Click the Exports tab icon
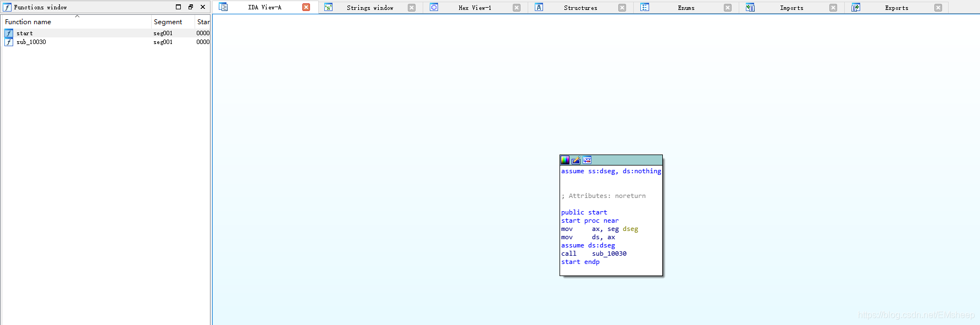This screenshot has height=325, width=980. pyautogui.click(x=856, y=7)
